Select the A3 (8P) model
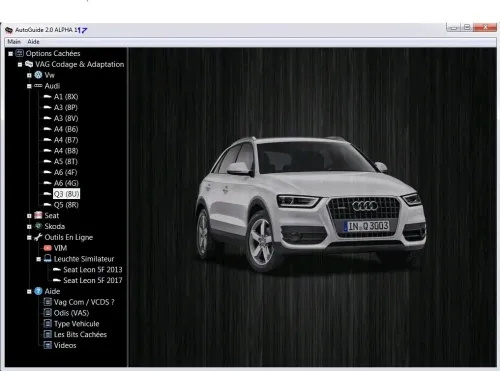This screenshot has width=500, height=371. (66, 108)
